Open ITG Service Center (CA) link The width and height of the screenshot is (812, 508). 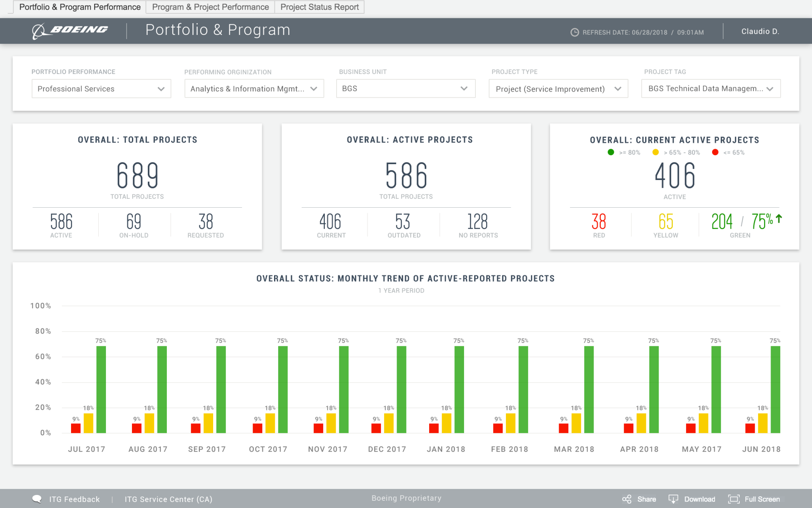[x=168, y=499]
